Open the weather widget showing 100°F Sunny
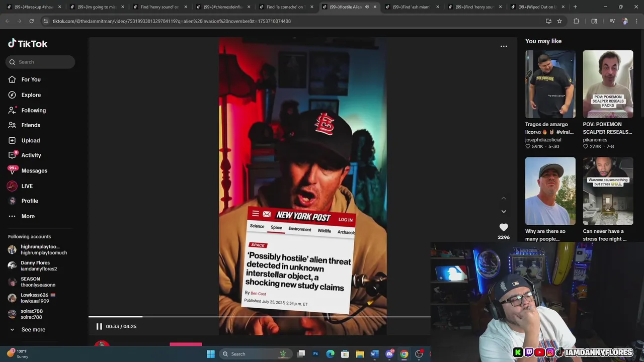 tap(18, 354)
